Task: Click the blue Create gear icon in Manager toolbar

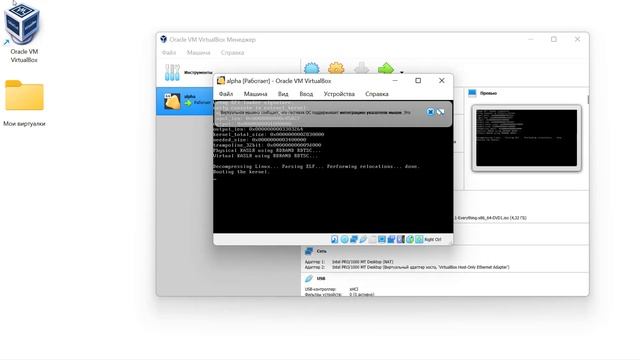Action: (x=312, y=68)
